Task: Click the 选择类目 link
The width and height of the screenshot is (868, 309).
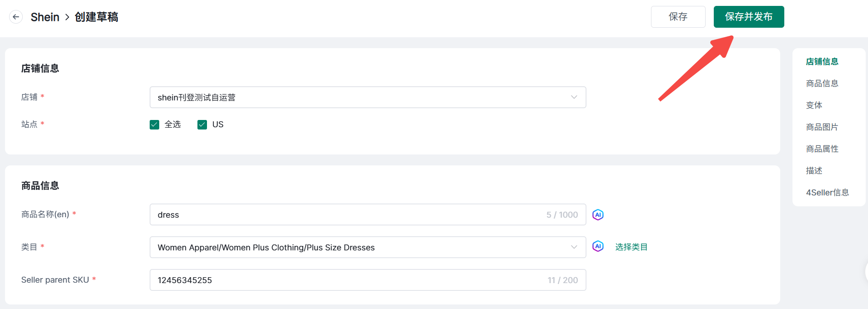Action: click(x=631, y=247)
